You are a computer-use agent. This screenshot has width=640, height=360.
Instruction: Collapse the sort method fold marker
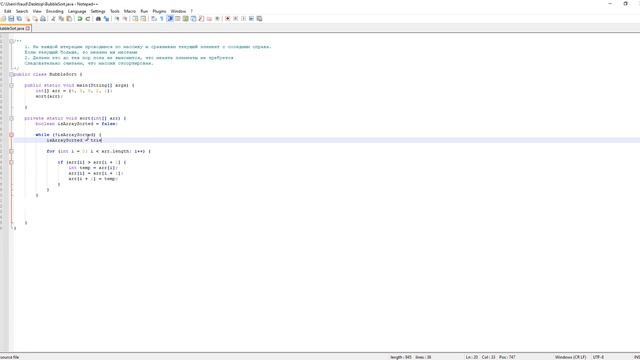pyautogui.click(x=11, y=118)
